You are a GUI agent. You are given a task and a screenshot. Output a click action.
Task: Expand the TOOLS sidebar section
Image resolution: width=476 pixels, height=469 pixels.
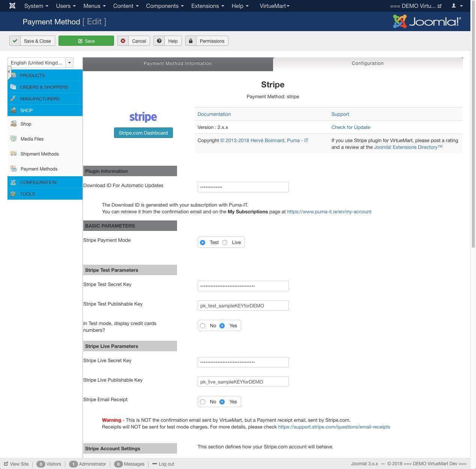click(x=45, y=194)
